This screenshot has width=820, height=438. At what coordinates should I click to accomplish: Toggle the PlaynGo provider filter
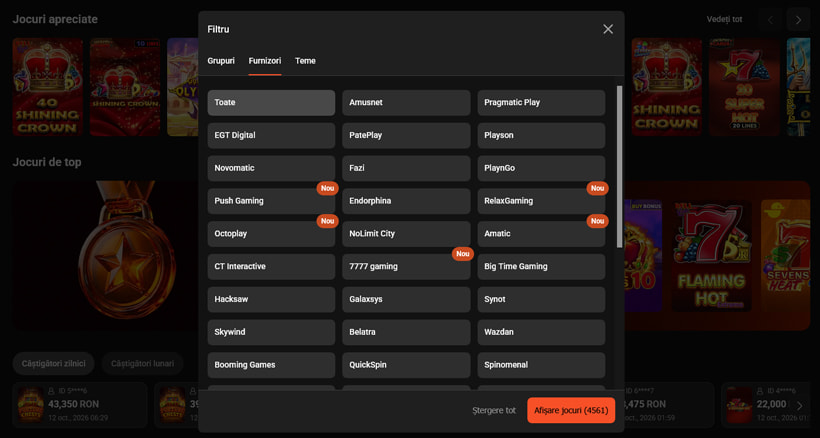[541, 168]
